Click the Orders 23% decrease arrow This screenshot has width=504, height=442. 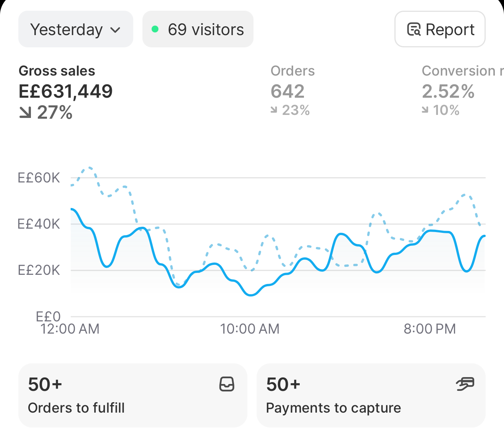point(274,110)
